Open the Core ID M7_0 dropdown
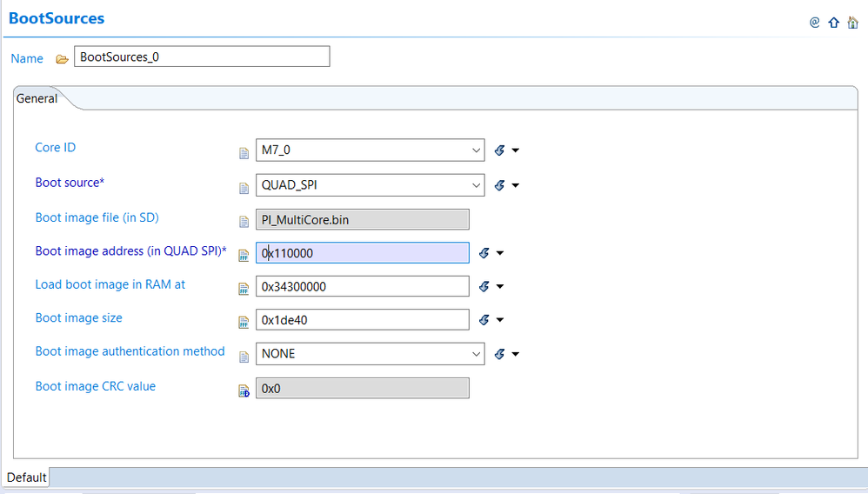 (476, 150)
